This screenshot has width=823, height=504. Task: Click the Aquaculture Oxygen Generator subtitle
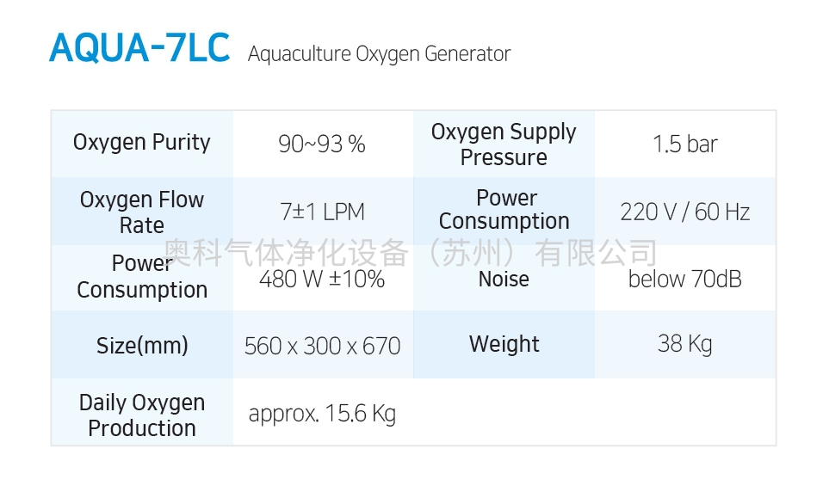(x=379, y=54)
